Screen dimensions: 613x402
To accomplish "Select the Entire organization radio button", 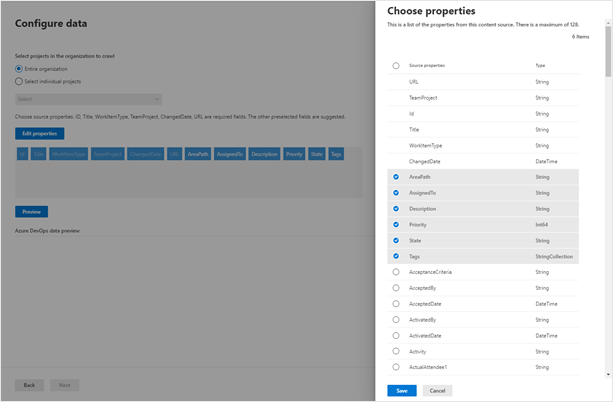I will (x=19, y=69).
